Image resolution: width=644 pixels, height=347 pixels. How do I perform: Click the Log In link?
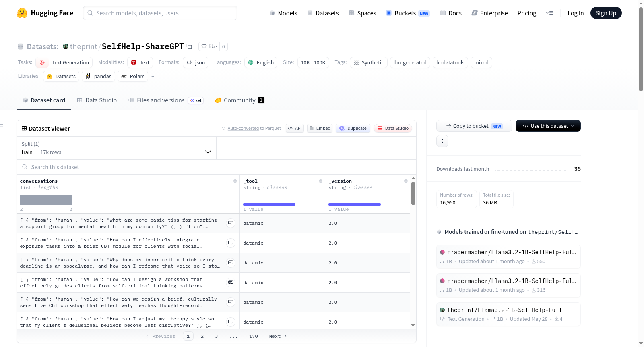tap(576, 13)
